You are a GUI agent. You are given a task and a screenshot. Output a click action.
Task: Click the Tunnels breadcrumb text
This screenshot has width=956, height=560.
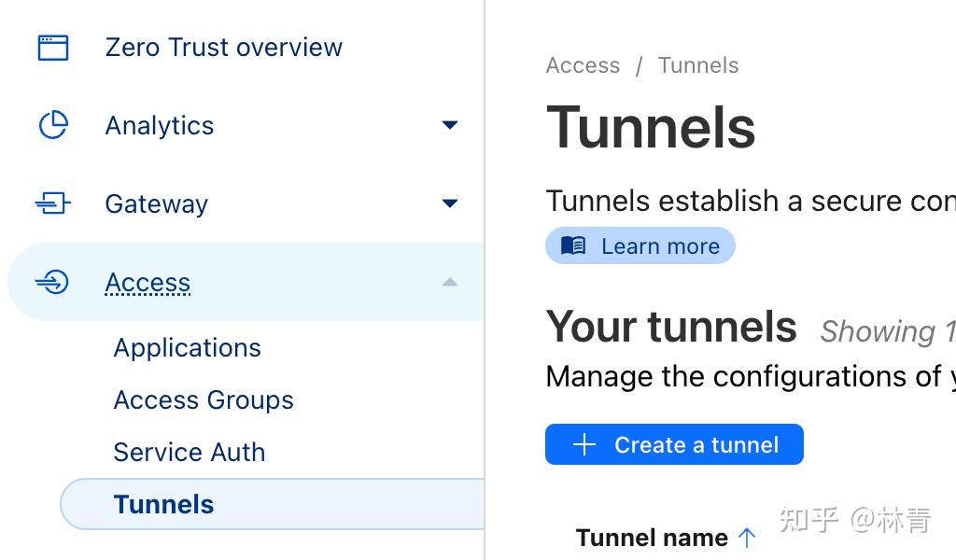(x=697, y=65)
